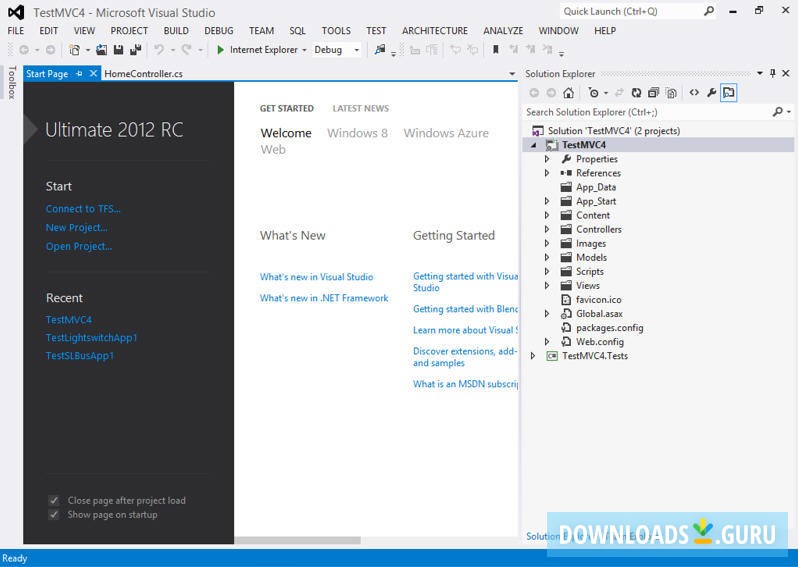
Task: Click pin icon on Start Page tab
Action: click(79, 74)
